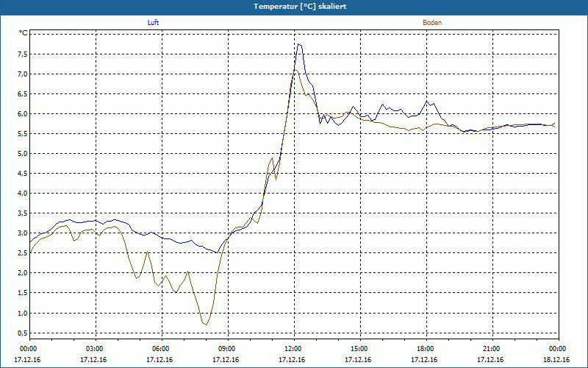Click the '3,0' y-axis value

[x=22, y=233]
